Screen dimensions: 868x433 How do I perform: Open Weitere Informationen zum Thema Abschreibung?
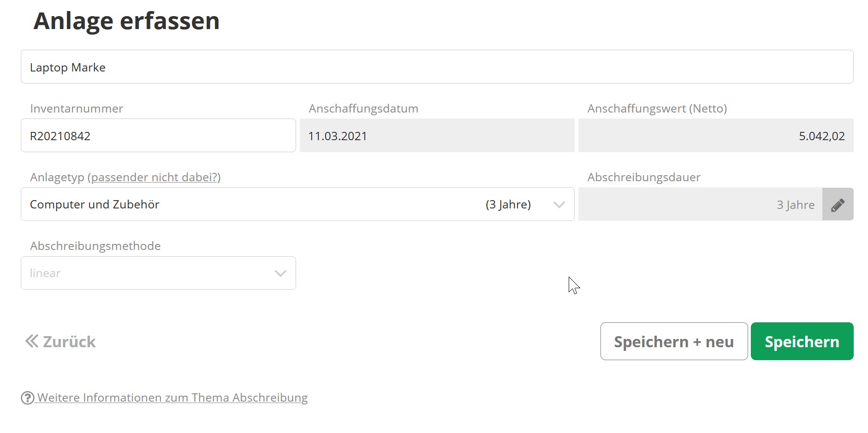(172, 397)
